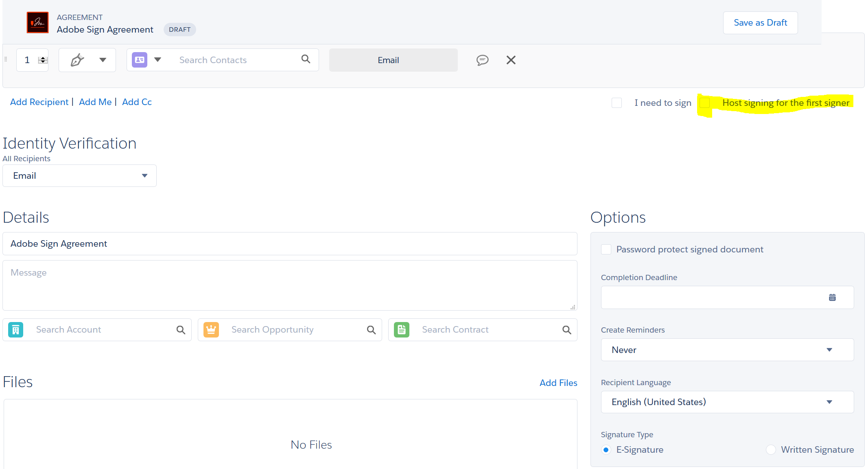868x469 pixels.
Task: Enable the "I need to sign" checkbox
Action: coord(617,103)
